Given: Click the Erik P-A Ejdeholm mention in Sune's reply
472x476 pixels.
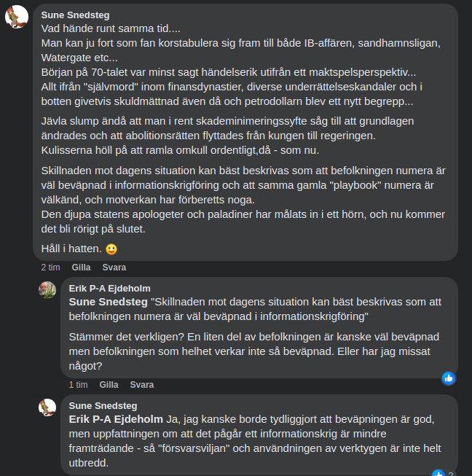Looking at the screenshot, I should pyautogui.click(x=116, y=419).
